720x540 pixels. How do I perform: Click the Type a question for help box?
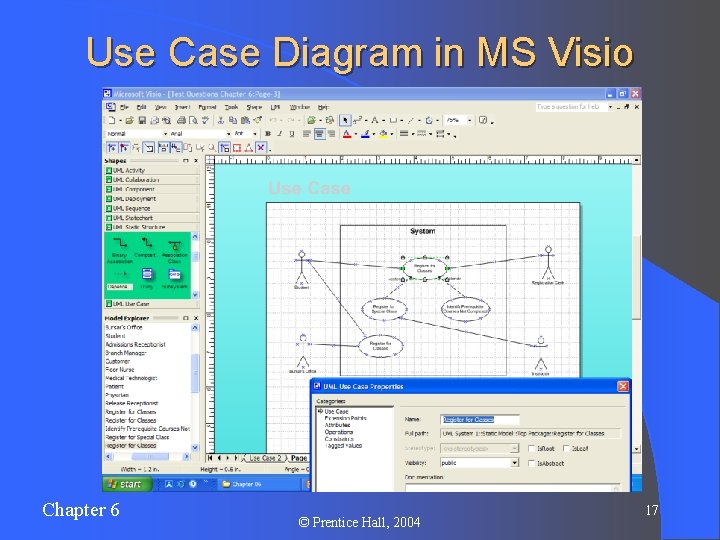pyautogui.click(x=571, y=107)
